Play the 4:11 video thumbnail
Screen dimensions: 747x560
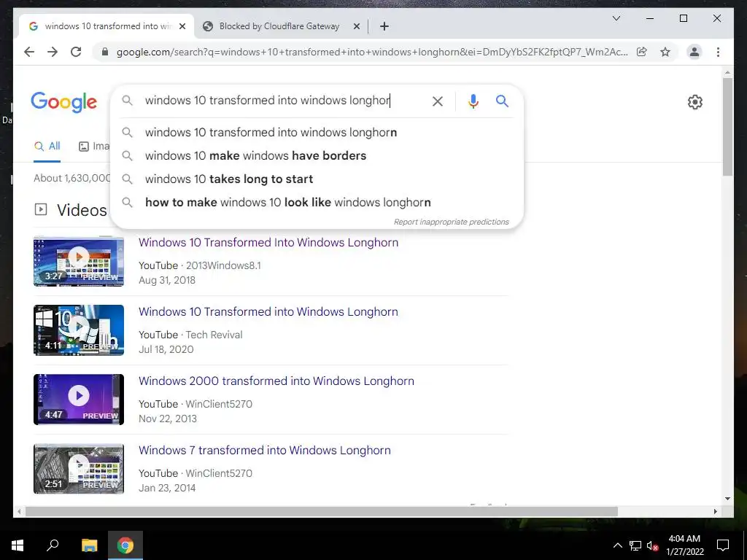pos(79,330)
